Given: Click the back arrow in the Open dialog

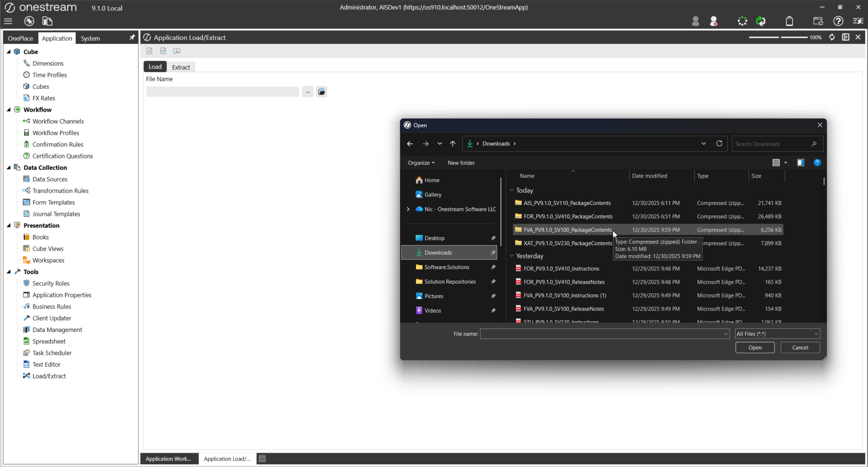Looking at the screenshot, I should pyautogui.click(x=410, y=143).
